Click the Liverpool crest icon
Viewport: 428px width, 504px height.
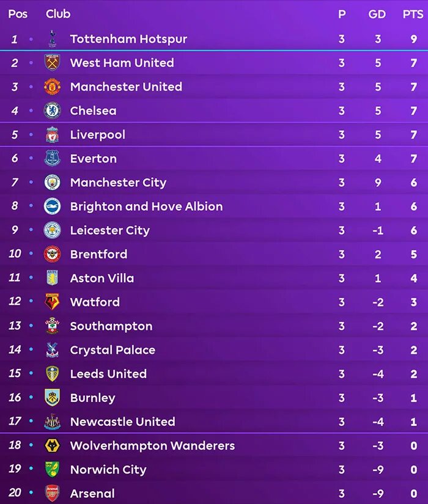pos(52,134)
